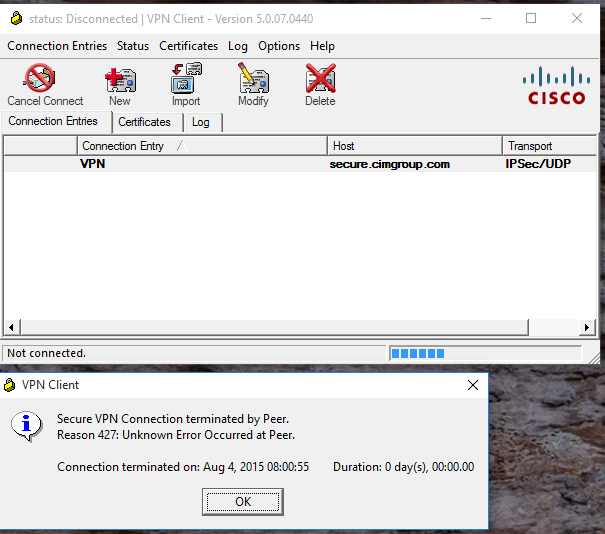605x534 pixels.
Task: Click the horizontal scrollbar right arrow
Action: 587,327
